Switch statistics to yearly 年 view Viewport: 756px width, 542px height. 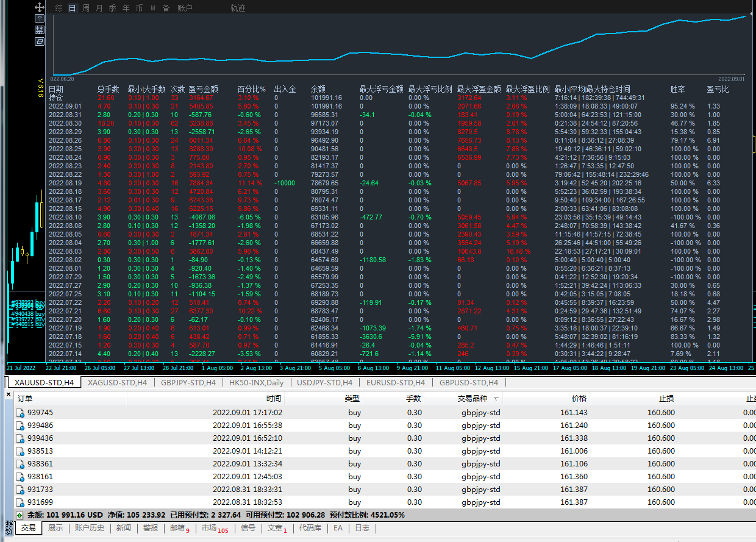(x=126, y=8)
